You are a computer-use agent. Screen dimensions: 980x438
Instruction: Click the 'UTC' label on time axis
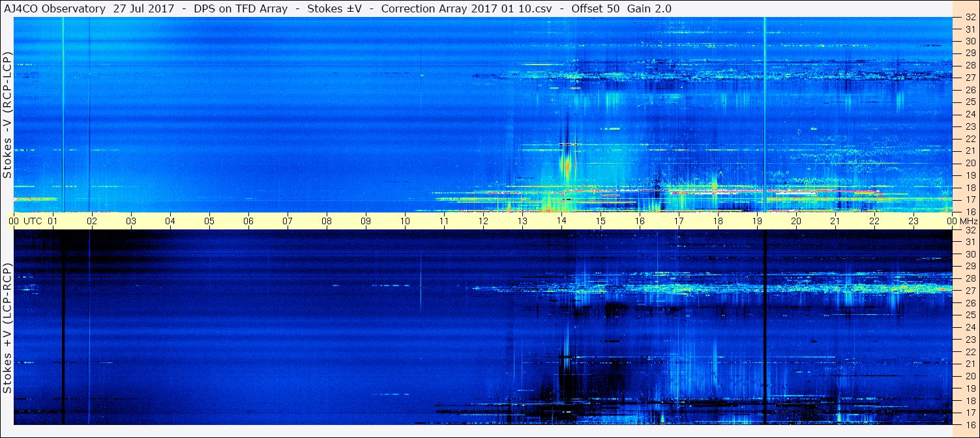pos(33,221)
